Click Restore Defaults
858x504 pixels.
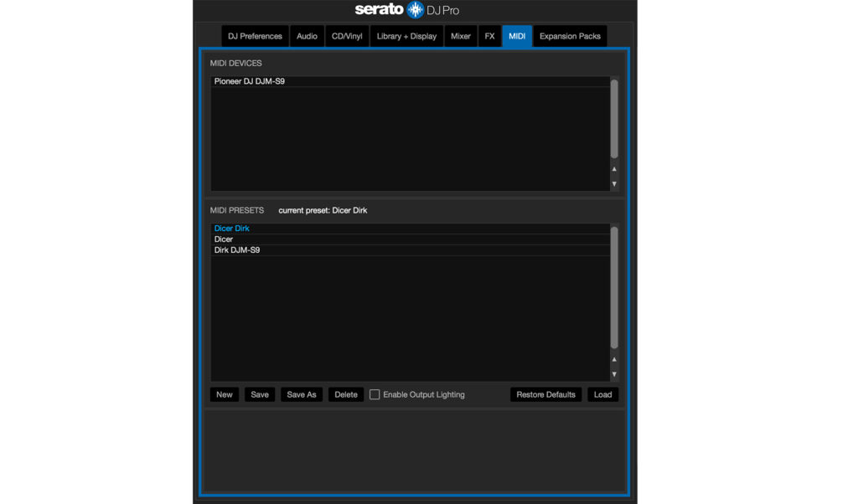pyautogui.click(x=545, y=394)
